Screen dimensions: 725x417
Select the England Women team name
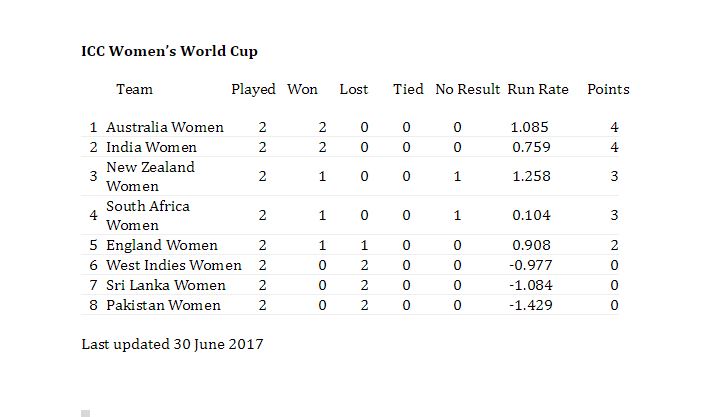161,245
